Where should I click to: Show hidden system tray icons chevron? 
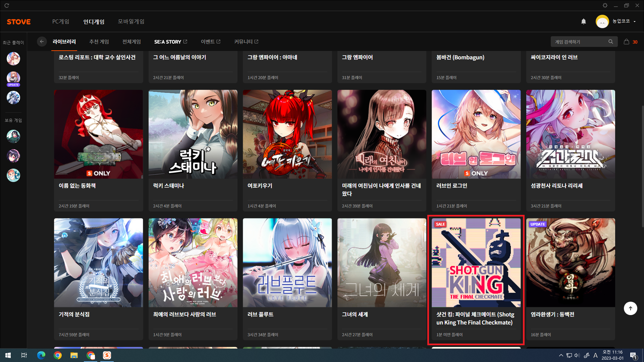561,355
